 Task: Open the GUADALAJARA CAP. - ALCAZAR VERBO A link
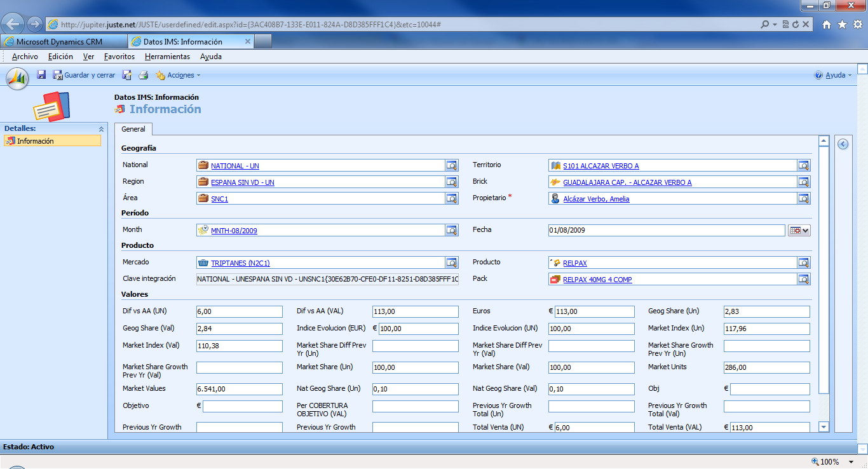(627, 182)
